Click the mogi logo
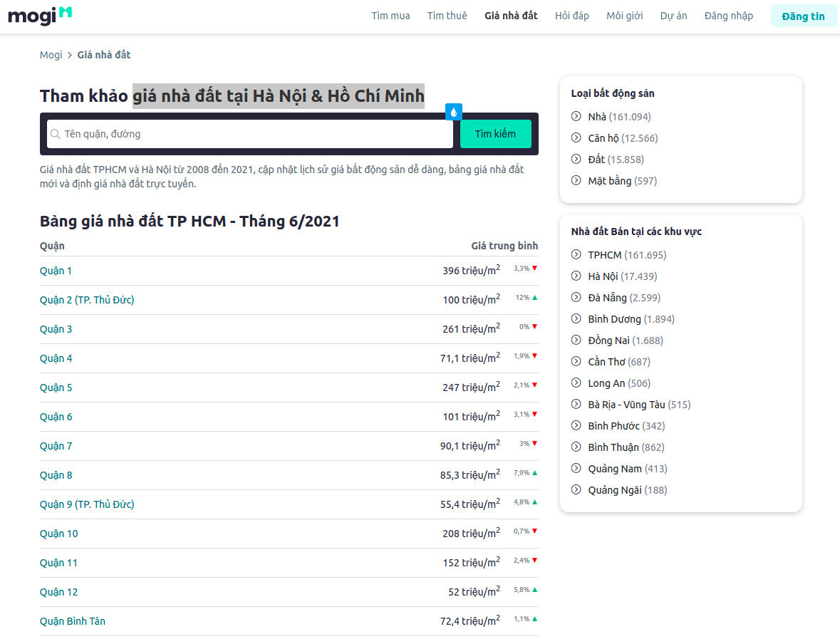 tap(40, 16)
